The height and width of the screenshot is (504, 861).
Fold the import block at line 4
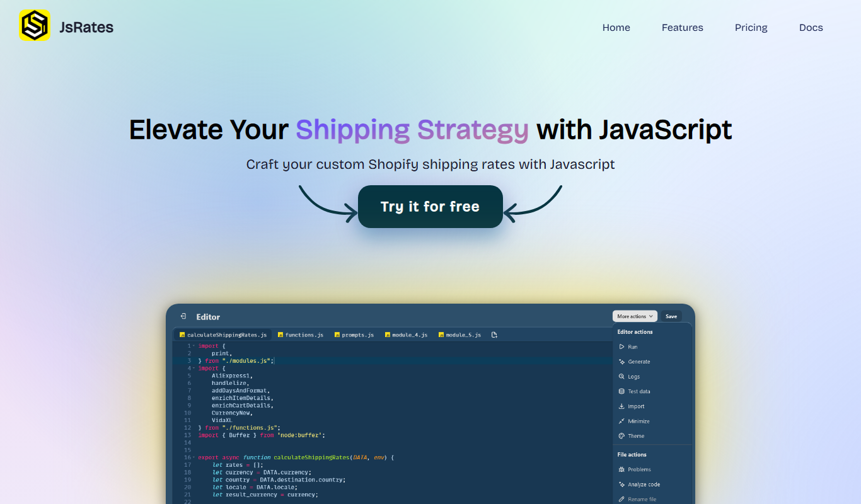pyautogui.click(x=194, y=368)
